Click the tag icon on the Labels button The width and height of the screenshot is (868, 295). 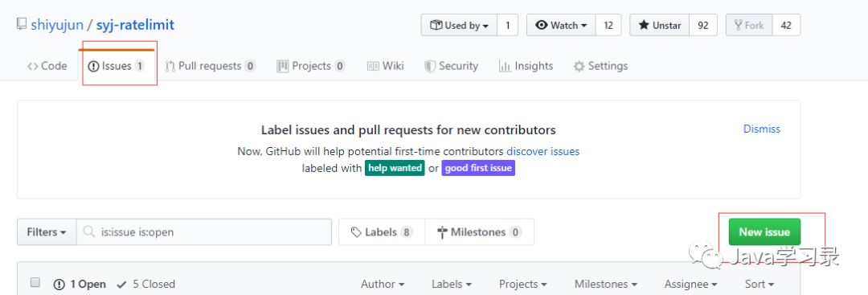coord(357,232)
